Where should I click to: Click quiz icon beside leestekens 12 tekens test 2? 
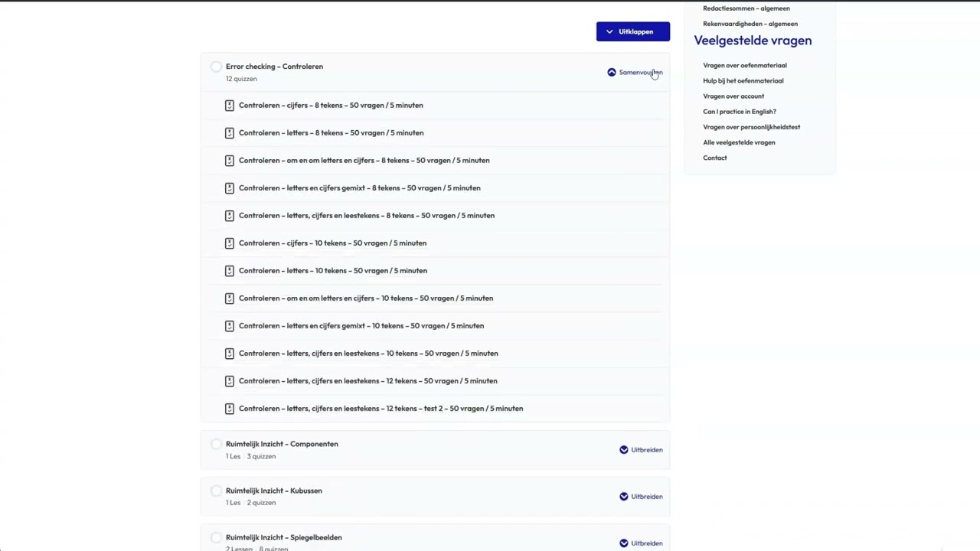pyautogui.click(x=229, y=409)
